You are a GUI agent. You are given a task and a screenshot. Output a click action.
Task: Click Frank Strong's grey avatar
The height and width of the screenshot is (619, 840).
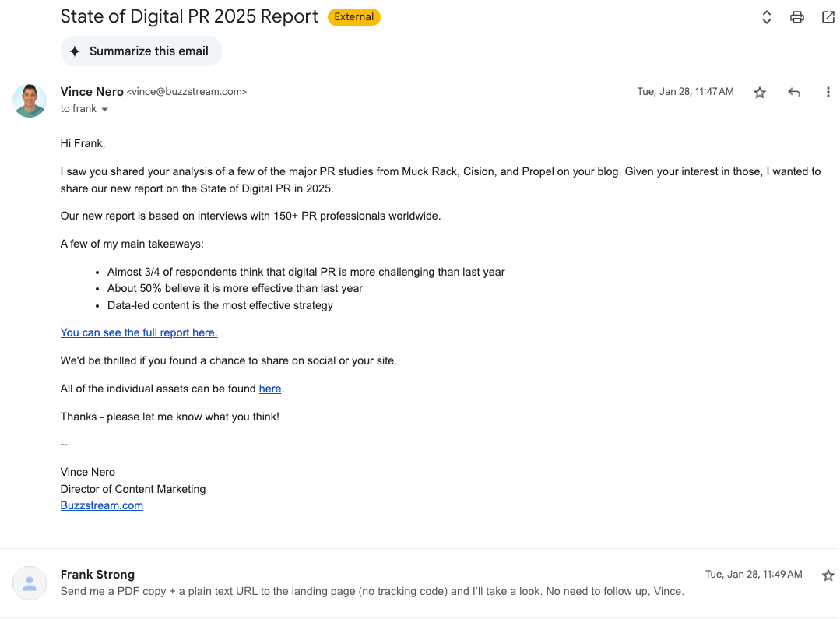[x=30, y=582]
